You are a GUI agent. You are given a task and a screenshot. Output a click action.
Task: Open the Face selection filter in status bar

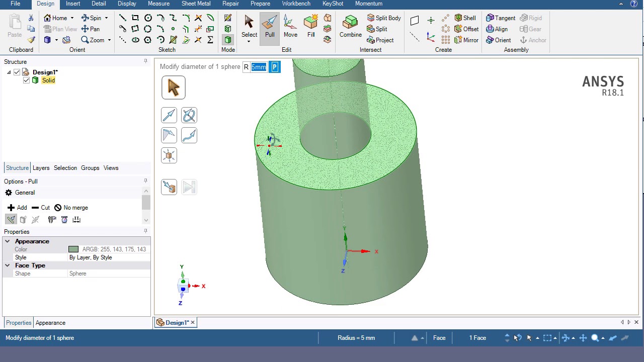pyautogui.click(x=439, y=338)
